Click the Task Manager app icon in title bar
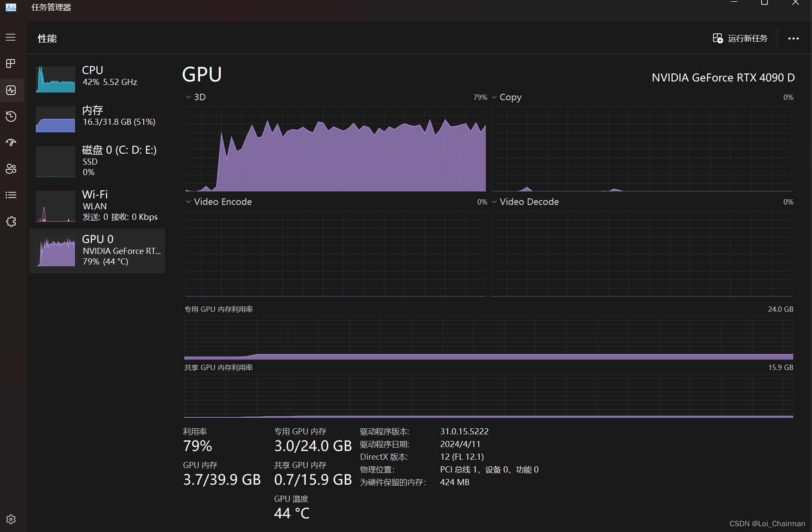Viewport: 812px width, 532px height. (x=11, y=7)
